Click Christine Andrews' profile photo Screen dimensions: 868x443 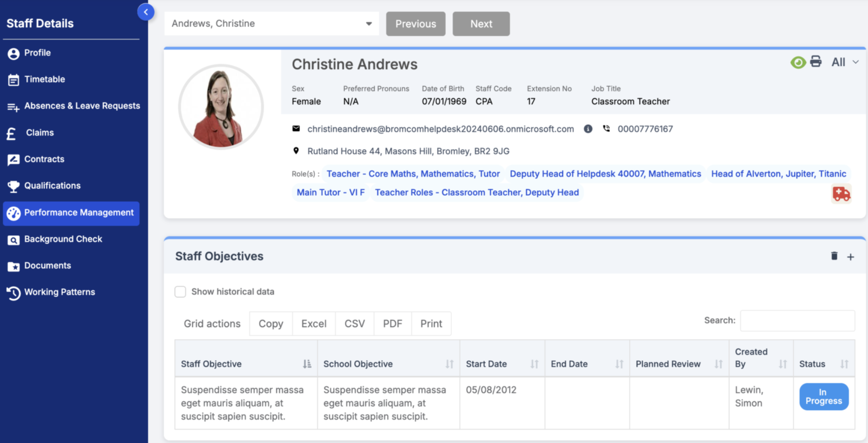[x=221, y=107]
